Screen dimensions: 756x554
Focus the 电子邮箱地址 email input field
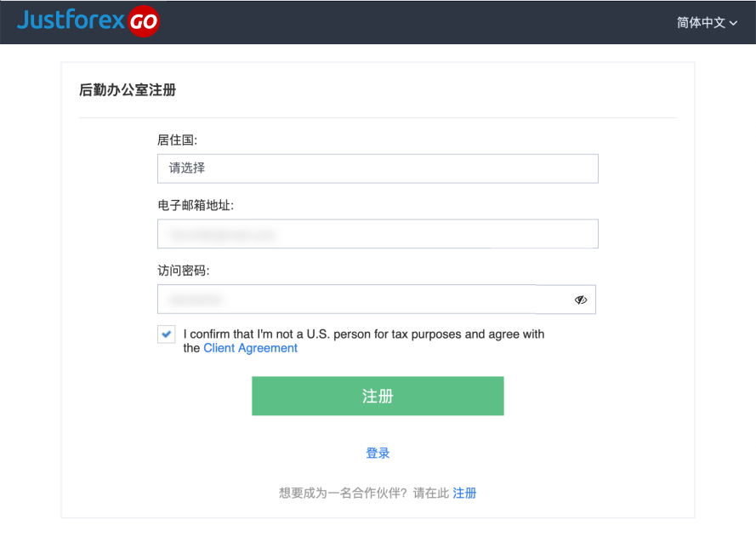coord(378,234)
